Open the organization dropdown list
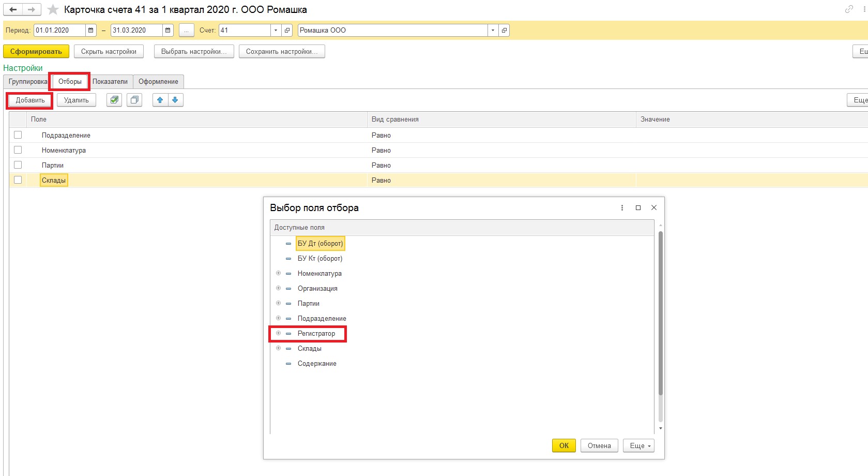Viewport: 868px width, 476px height. click(x=493, y=30)
